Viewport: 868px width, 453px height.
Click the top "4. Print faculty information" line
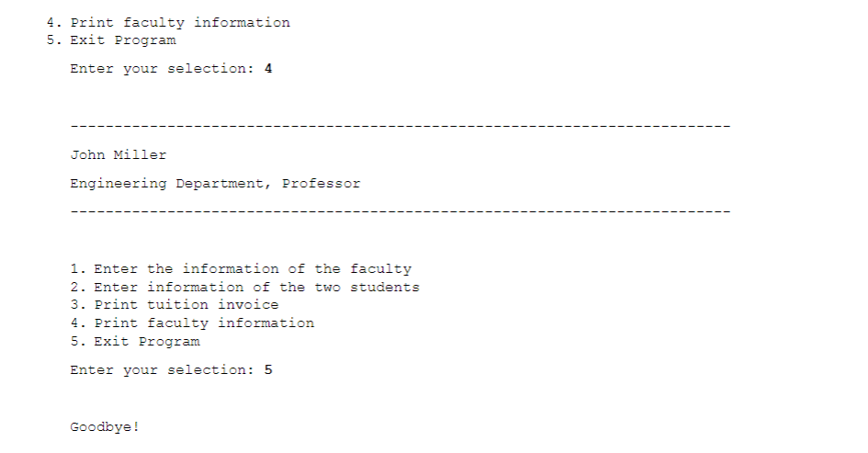[x=168, y=23]
